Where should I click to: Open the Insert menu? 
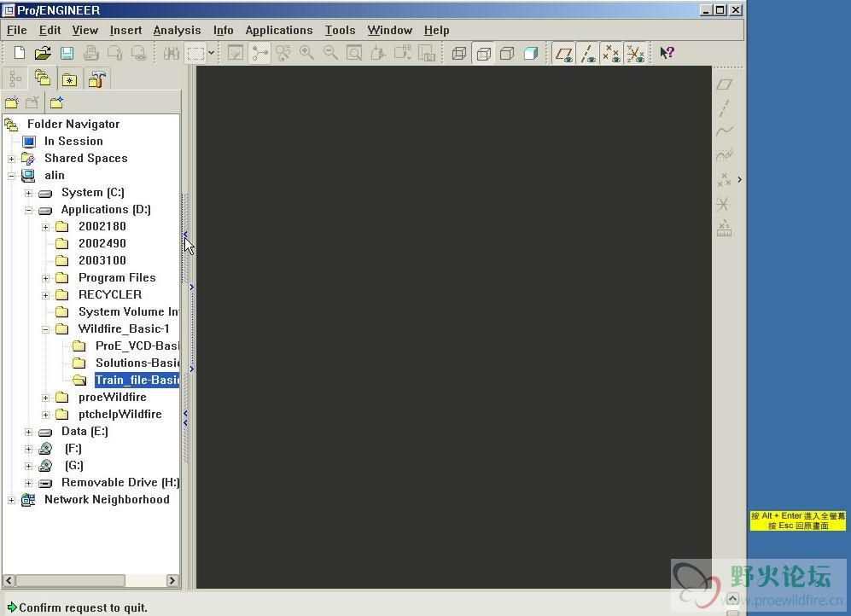coord(125,31)
